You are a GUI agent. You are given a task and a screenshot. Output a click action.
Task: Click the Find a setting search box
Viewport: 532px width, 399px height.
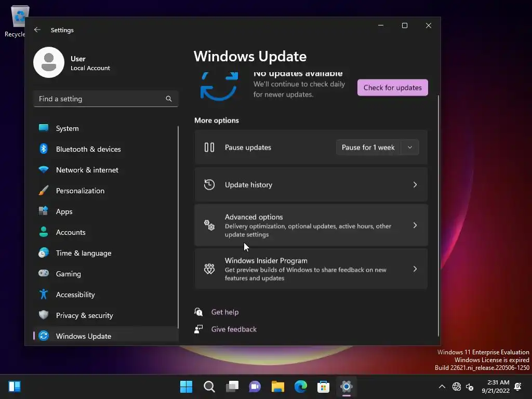click(106, 99)
